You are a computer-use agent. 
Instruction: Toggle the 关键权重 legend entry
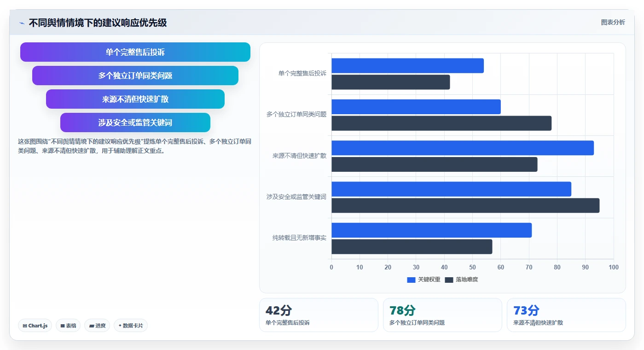click(424, 280)
